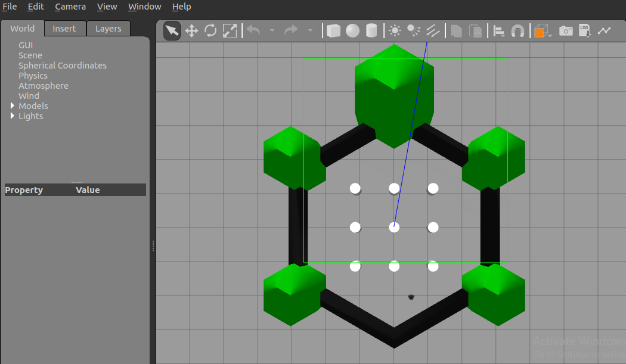Insert a Sphere into the scene
The image size is (626, 364).
[352, 30]
